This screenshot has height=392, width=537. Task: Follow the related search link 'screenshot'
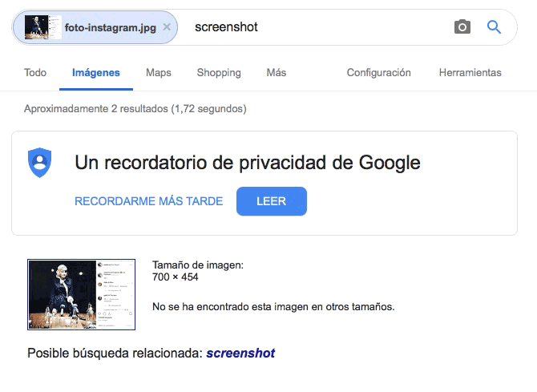(x=240, y=353)
